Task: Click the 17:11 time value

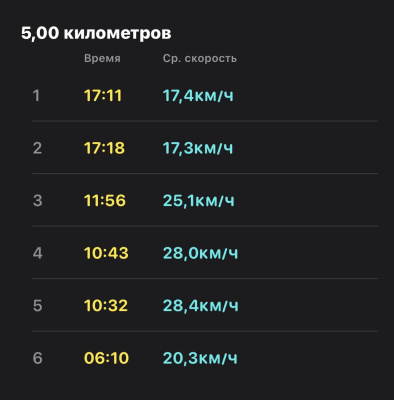Action: click(x=103, y=96)
